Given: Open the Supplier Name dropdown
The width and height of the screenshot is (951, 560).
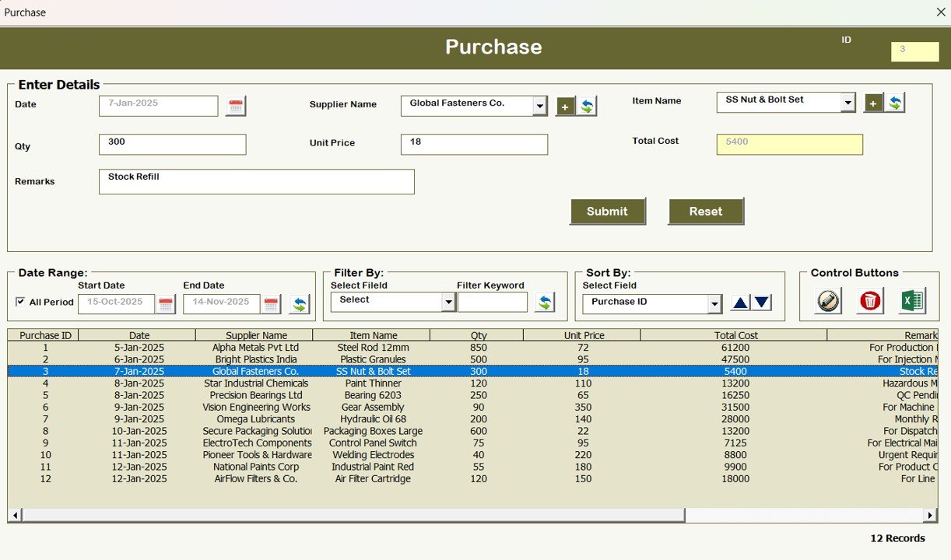Looking at the screenshot, I should pyautogui.click(x=540, y=106).
